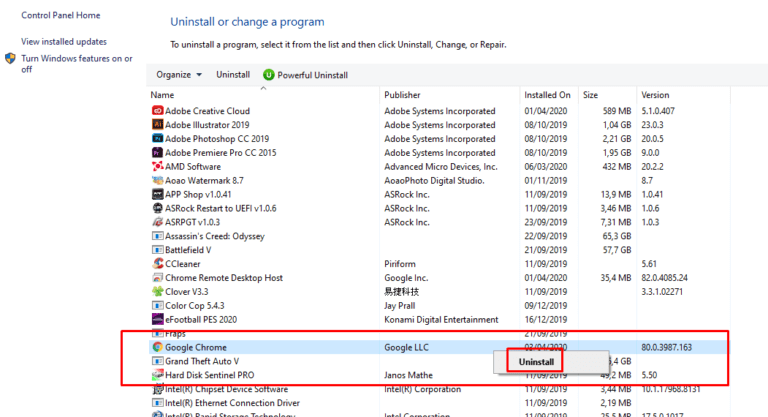The image size is (768, 417).
Task: Click the Hard Disk Sentinel PRO icon
Action: 157,375
